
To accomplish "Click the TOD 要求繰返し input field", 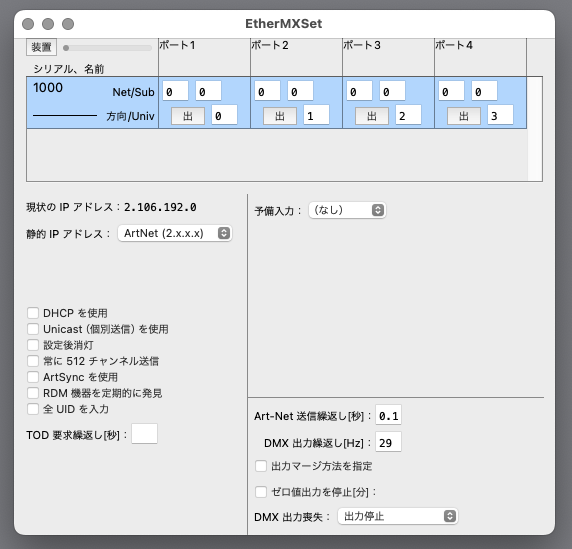I will click(x=144, y=434).
